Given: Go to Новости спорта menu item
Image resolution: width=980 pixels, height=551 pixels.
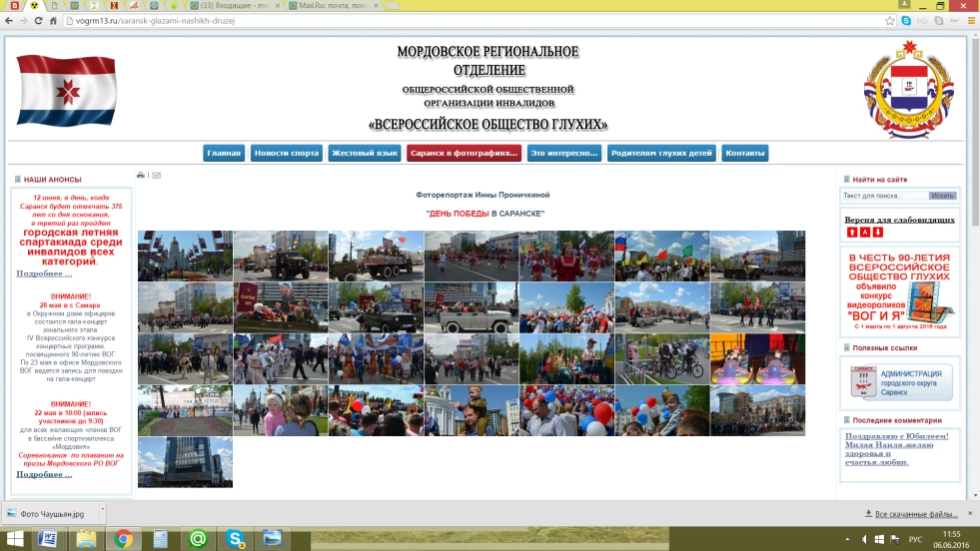Looking at the screenshot, I should click(x=286, y=153).
